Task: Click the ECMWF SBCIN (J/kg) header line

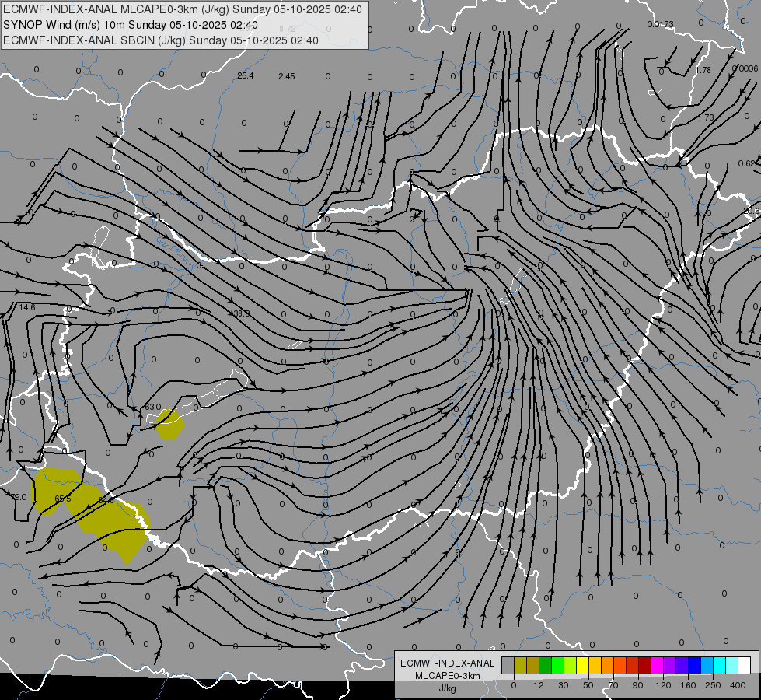Action: point(161,40)
